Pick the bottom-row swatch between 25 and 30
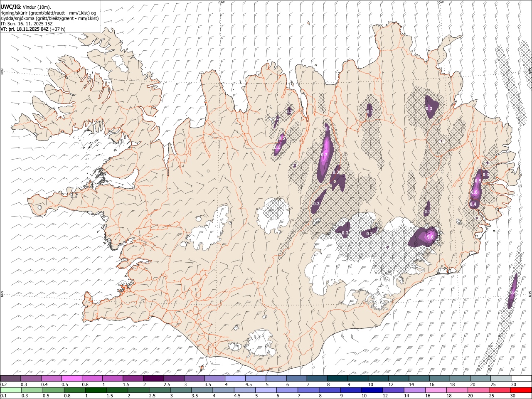This screenshot has height=399, width=532. pyautogui.click(x=499, y=390)
